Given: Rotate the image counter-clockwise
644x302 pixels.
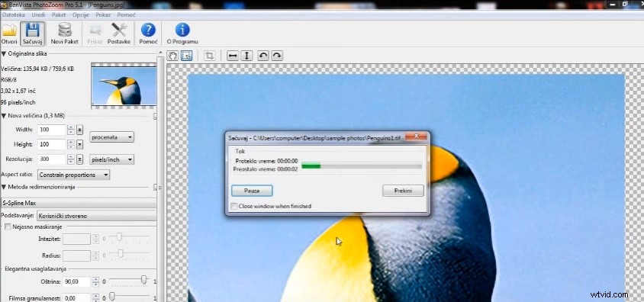Looking at the screenshot, I should pyautogui.click(x=262, y=56).
